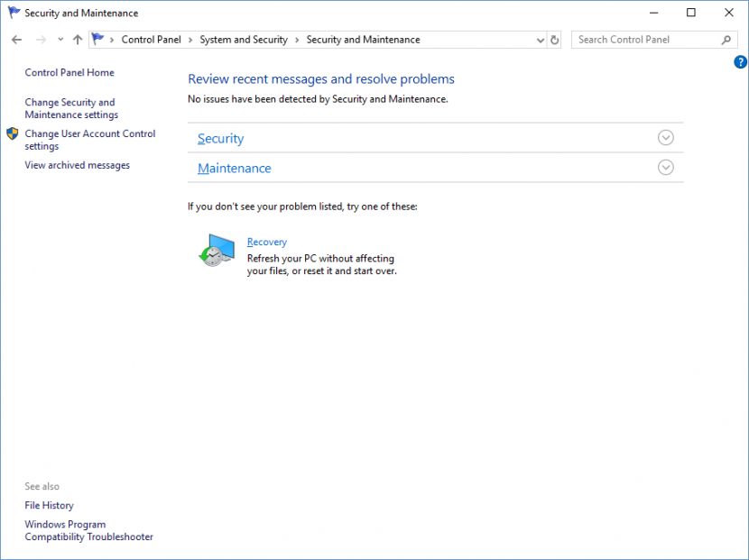Open Change Security and Maintenance settings
This screenshot has width=749, height=560.
tap(71, 108)
